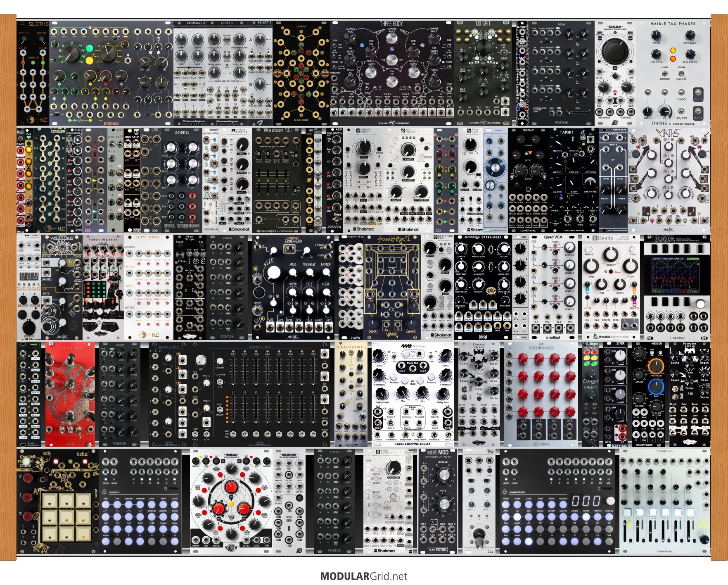The width and height of the screenshot is (728, 585).
Task: Select the SLOTHS module in top row
Action: pyautogui.click(x=33, y=73)
